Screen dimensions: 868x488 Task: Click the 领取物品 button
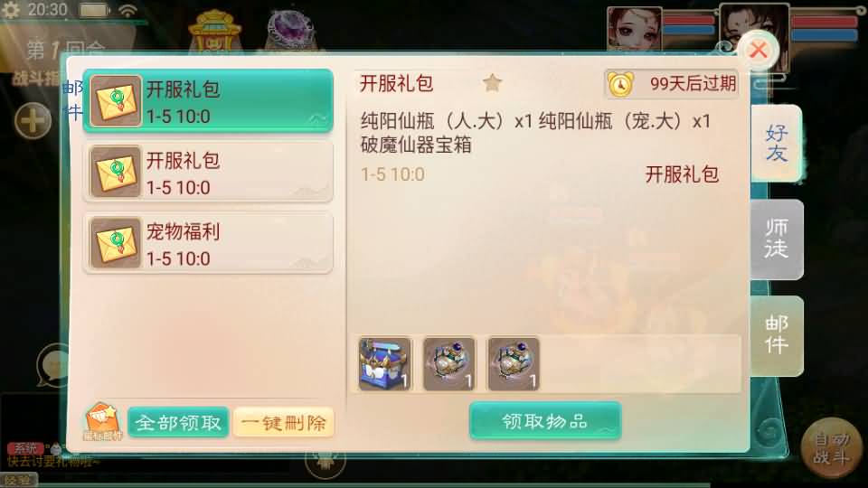point(545,421)
